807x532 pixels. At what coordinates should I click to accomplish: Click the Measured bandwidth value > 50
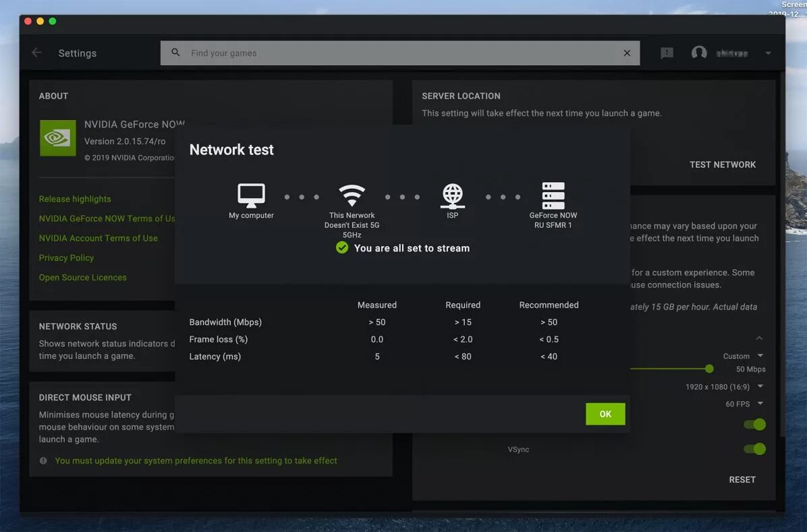click(x=377, y=322)
